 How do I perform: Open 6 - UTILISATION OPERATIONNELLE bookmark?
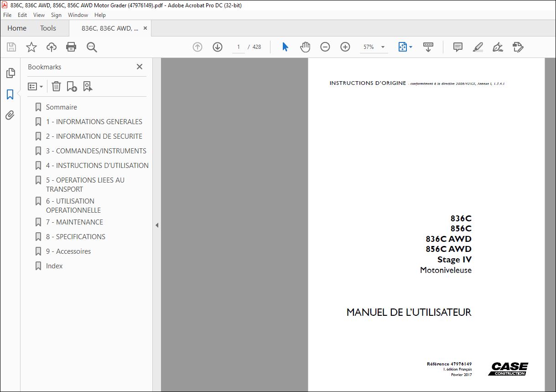click(x=73, y=206)
